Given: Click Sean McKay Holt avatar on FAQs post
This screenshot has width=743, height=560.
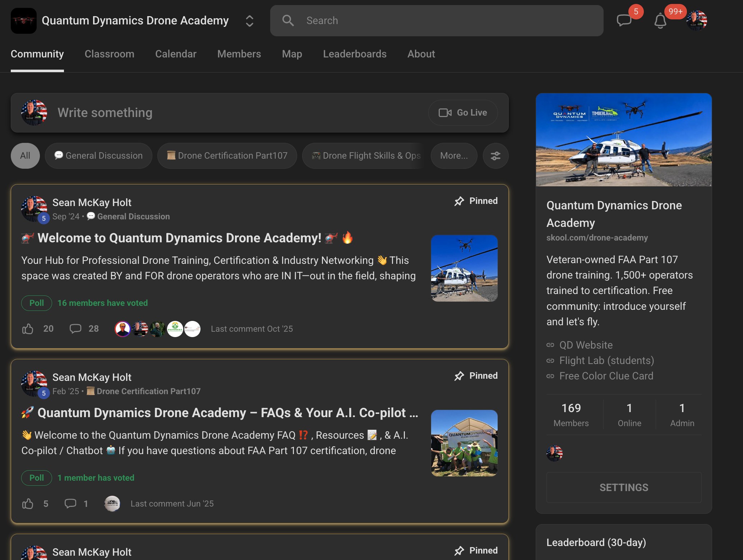Looking at the screenshot, I should coord(34,384).
